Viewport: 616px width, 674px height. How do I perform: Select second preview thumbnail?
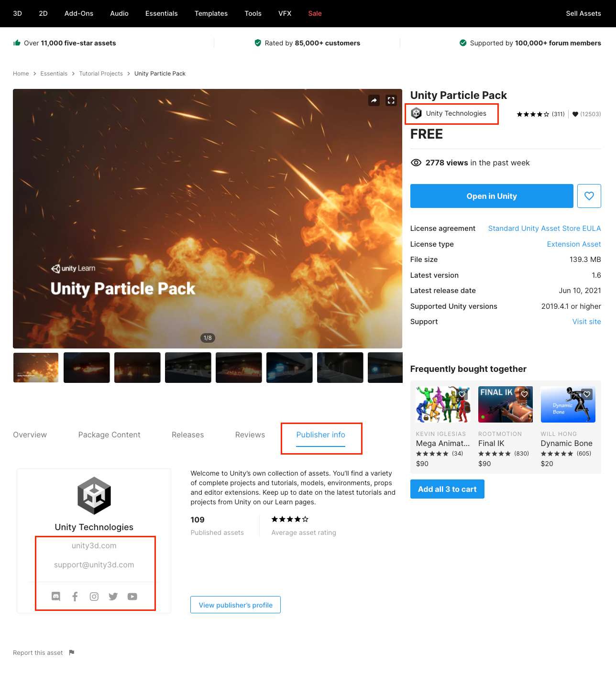tap(87, 368)
